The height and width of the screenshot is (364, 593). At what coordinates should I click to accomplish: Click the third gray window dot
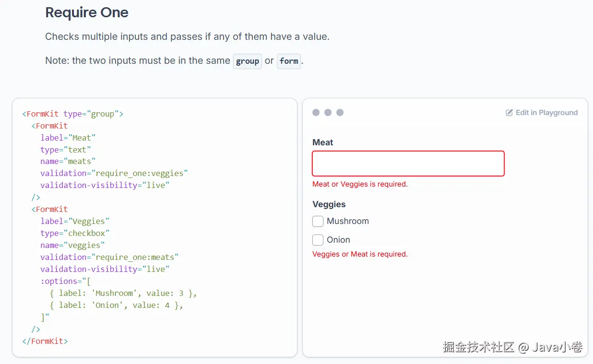[x=340, y=112]
